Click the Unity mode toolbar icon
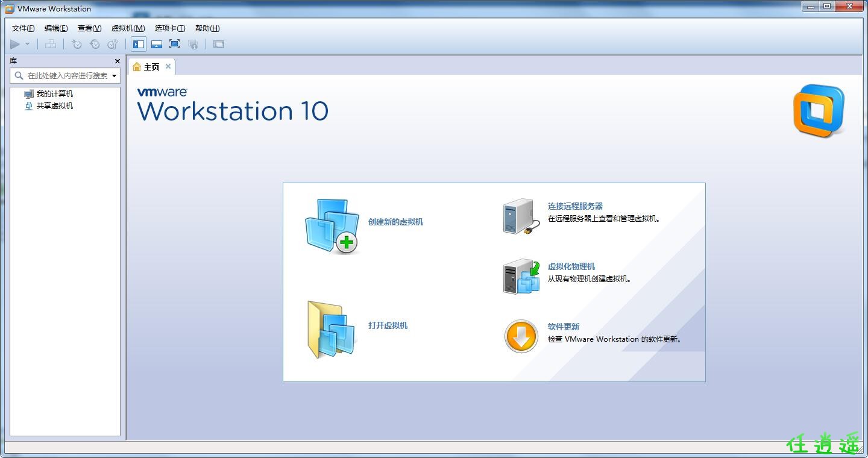Image resolution: width=868 pixels, height=458 pixels. (x=193, y=44)
